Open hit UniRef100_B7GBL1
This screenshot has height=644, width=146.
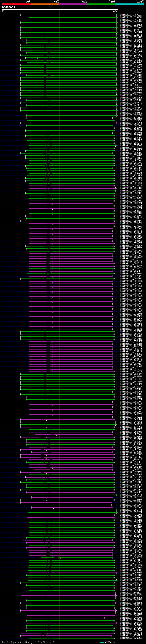pyautogui.click(x=131, y=118)
